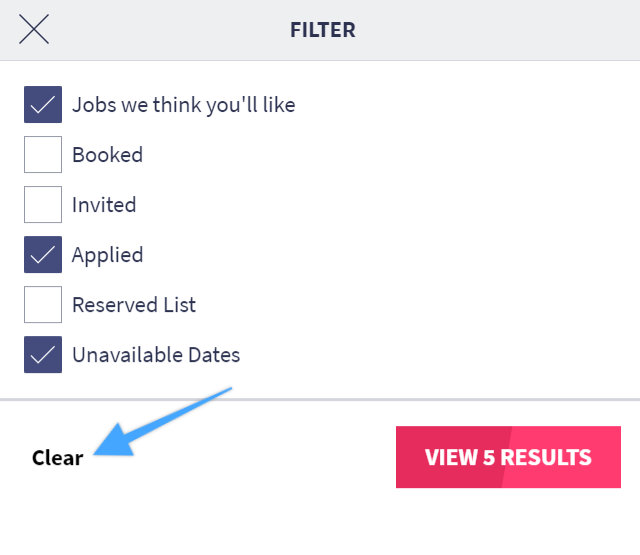Select the Reserved List label text
This screenshot has height=555, width=640.
point(133,305)
